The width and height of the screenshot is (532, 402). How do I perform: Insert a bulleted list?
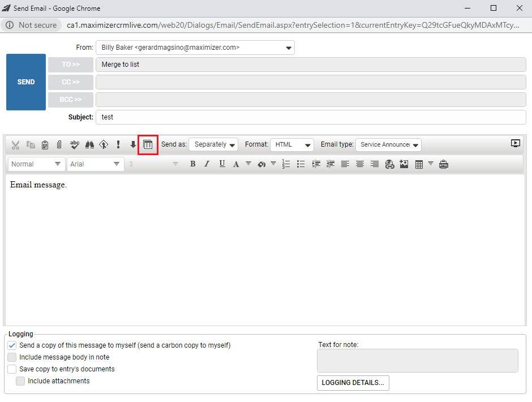click(x=301, y=164)
